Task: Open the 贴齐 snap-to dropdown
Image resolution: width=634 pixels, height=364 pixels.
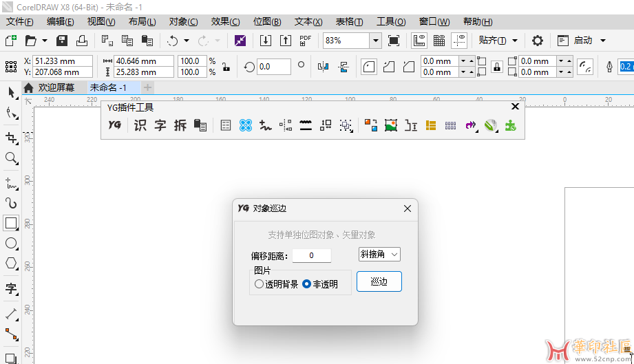Action: tap(498, 41)
